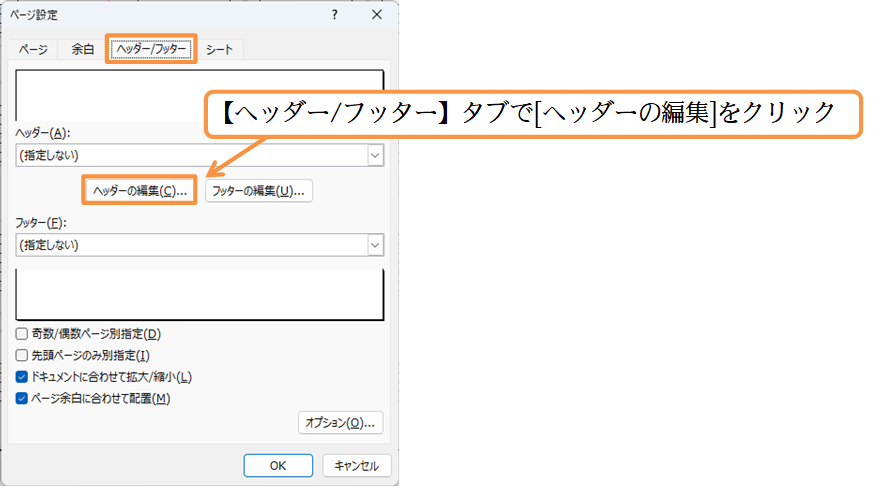Close the ページ設定 dialog

(377, 15)
